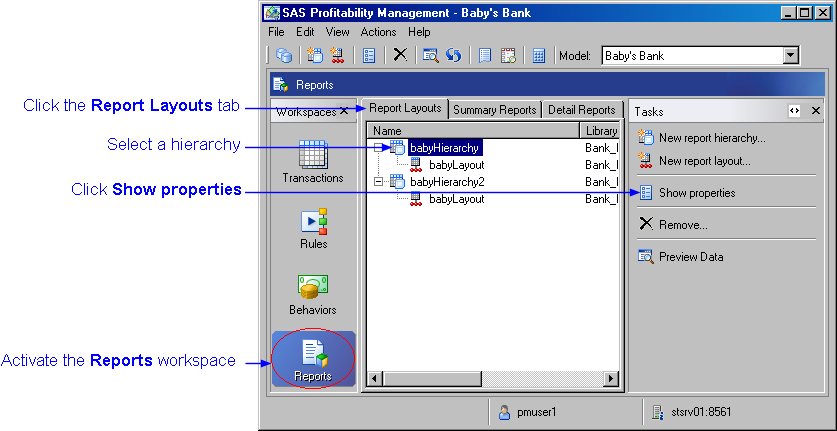Click the horizontal scrollbar right arrow
837x431 pixels.
tap(611, 378)
